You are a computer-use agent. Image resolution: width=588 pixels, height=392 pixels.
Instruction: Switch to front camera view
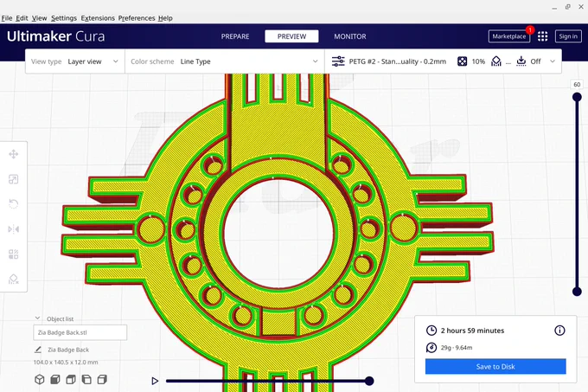click(55, 380)
